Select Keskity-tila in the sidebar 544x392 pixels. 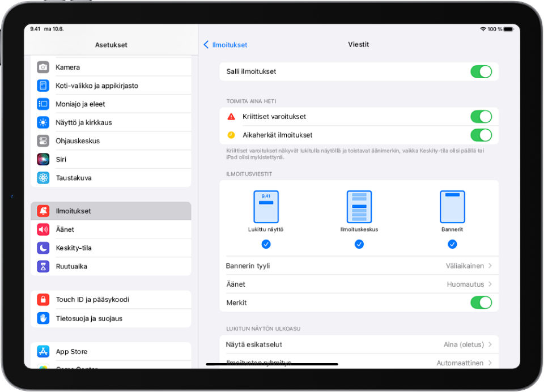[x=111, y=248]
